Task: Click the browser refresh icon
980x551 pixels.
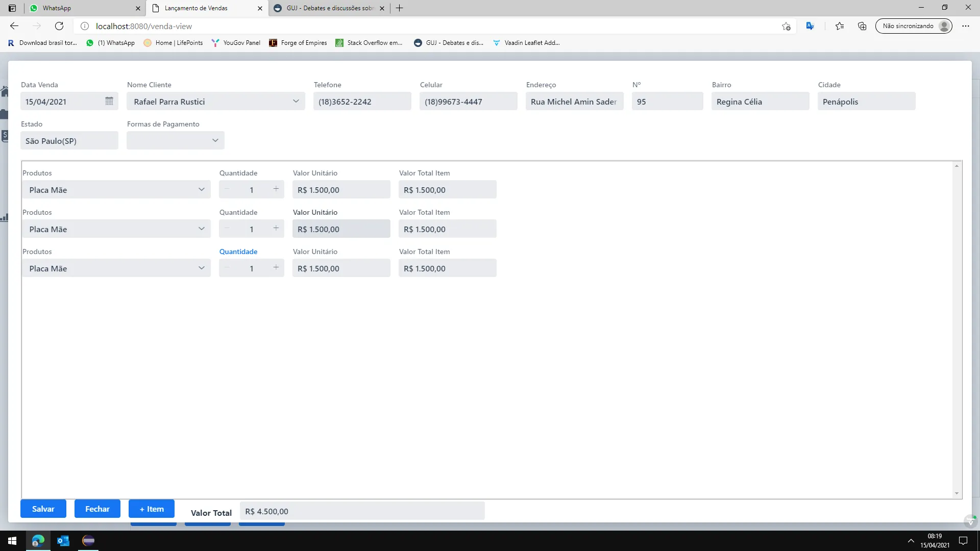Action: [59, 26]
